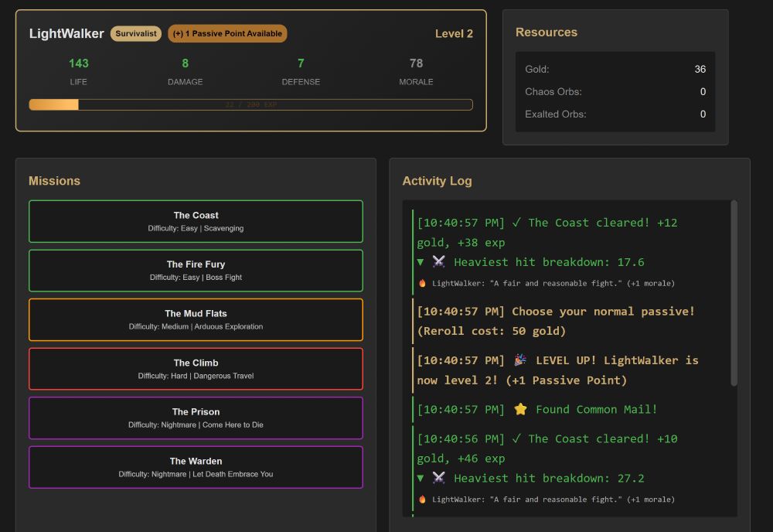Start The Coast mission

click(x=196, y=221)
